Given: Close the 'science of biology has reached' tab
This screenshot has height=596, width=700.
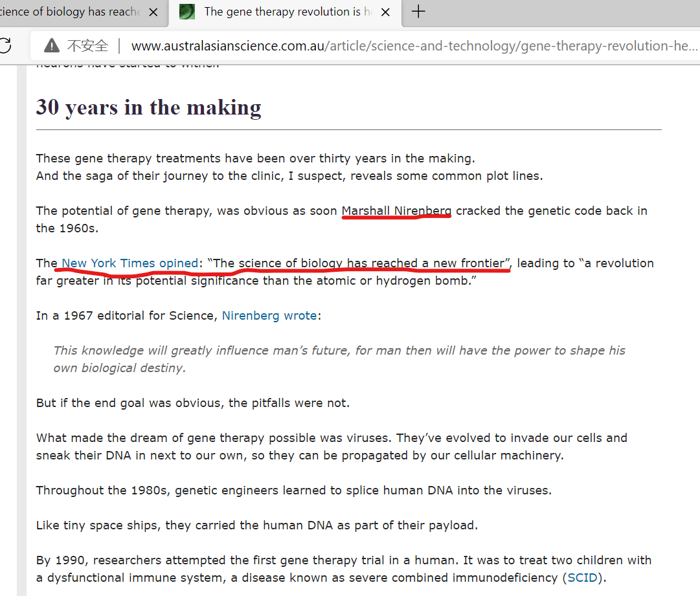Looking at the screenshot, I should click(x=153, y=12).
